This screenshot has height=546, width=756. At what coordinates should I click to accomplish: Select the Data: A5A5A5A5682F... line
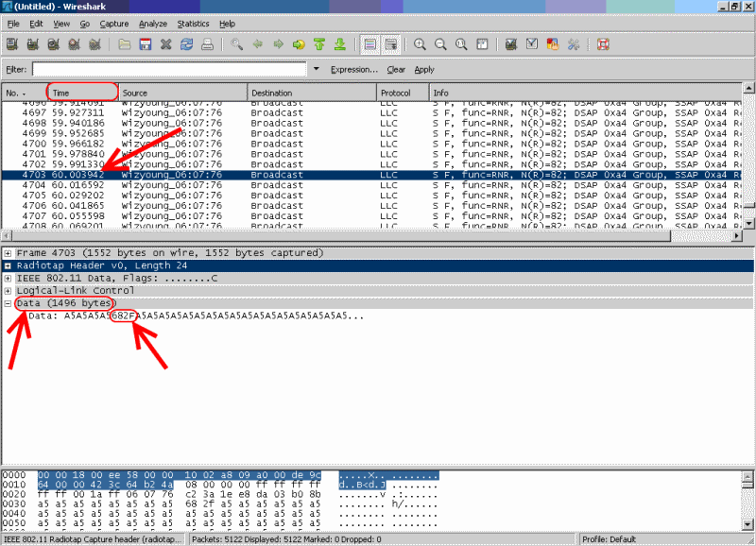196,316
